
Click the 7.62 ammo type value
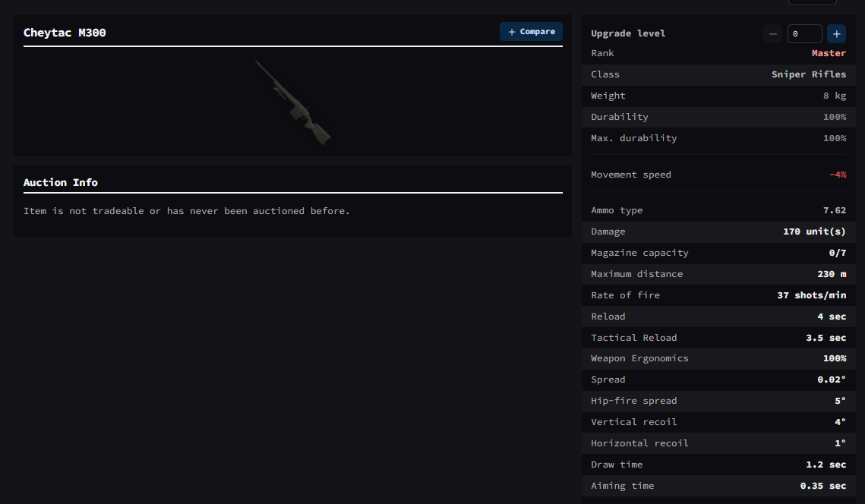(835, 211)
